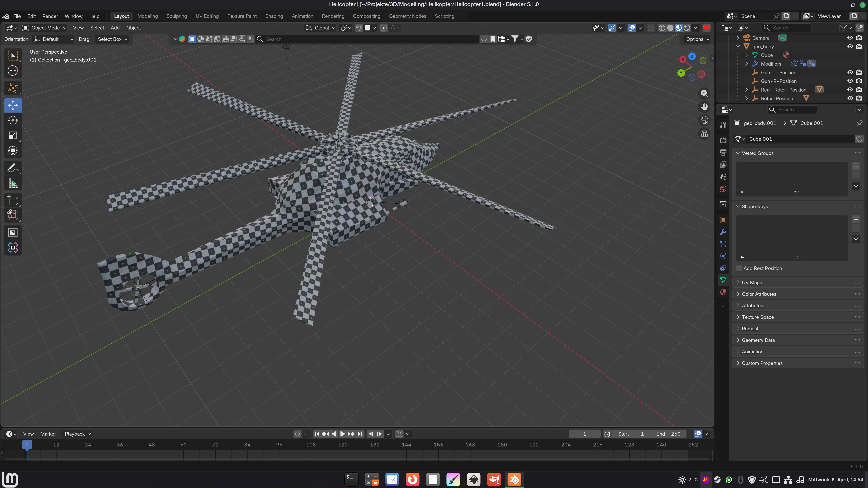Switch to solid viewport shading
868x488 pixels.
click(670, 28)
